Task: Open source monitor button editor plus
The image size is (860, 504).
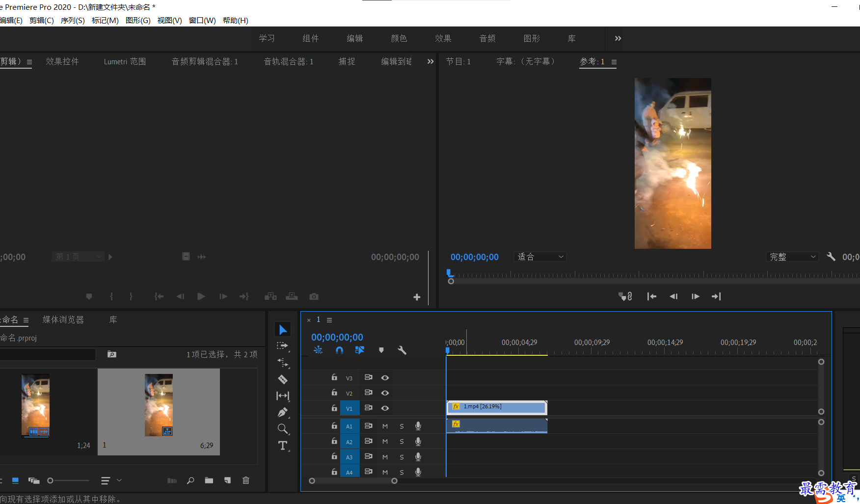Action: click(417, 297)
